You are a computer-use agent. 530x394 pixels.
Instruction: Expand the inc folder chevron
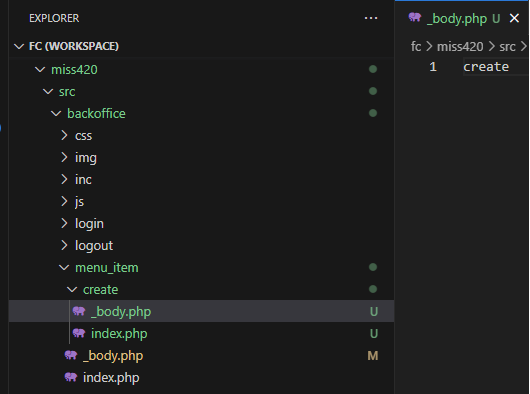[64, 179]
